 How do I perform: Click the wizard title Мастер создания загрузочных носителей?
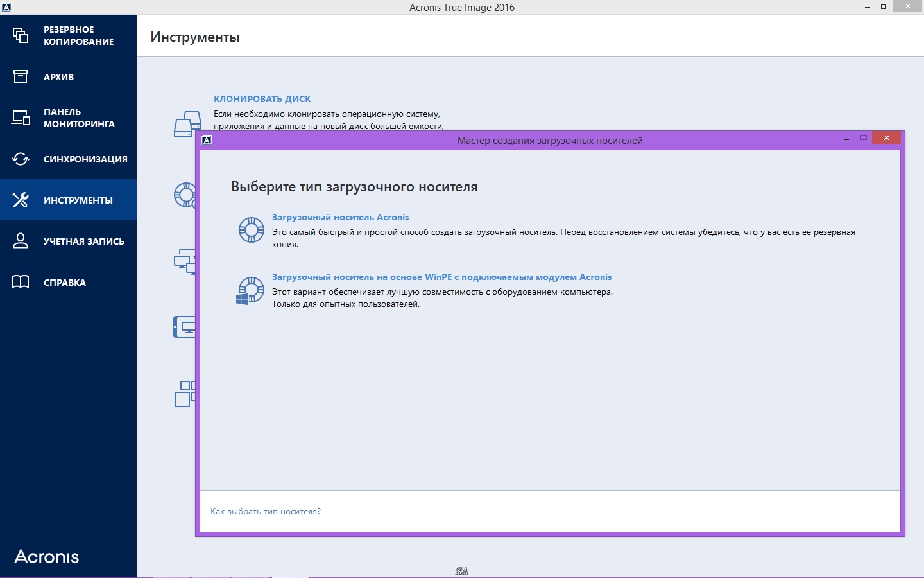pos(550,141)
